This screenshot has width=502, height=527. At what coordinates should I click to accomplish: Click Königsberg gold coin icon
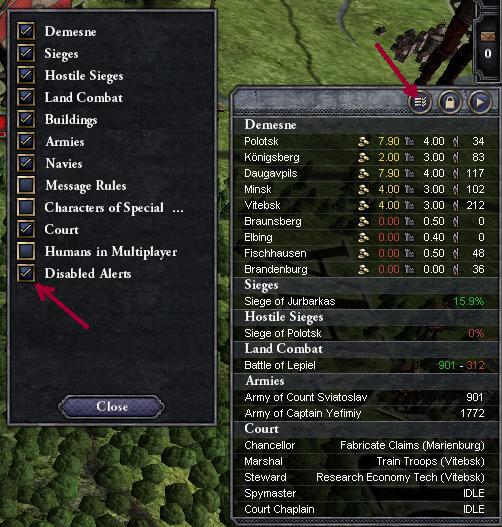pyautogui.click(x=363, y=157)
